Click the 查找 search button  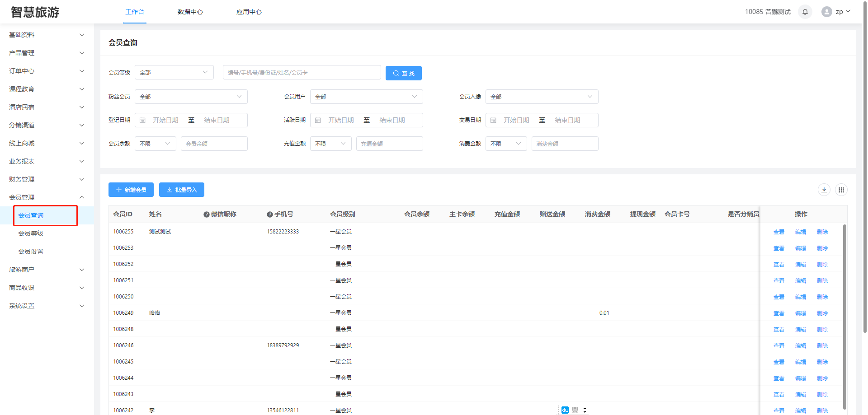[x=403, y=73]
